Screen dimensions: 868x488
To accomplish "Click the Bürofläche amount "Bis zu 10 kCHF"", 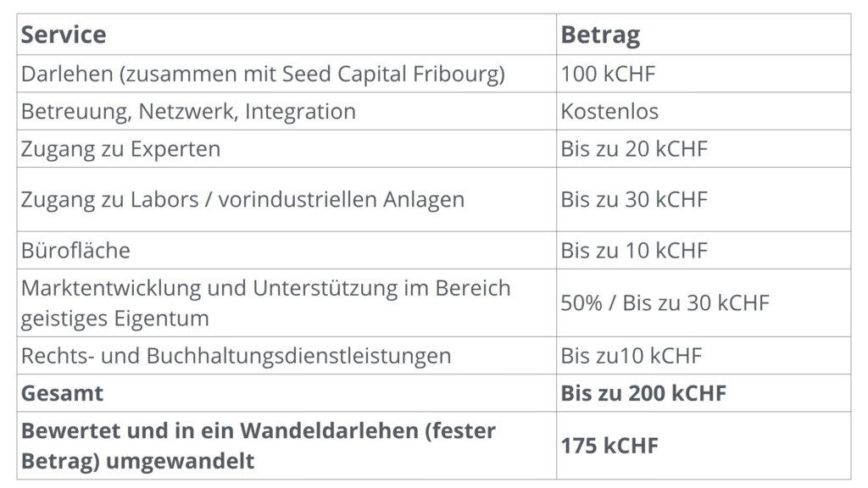I will click(634, 251).
